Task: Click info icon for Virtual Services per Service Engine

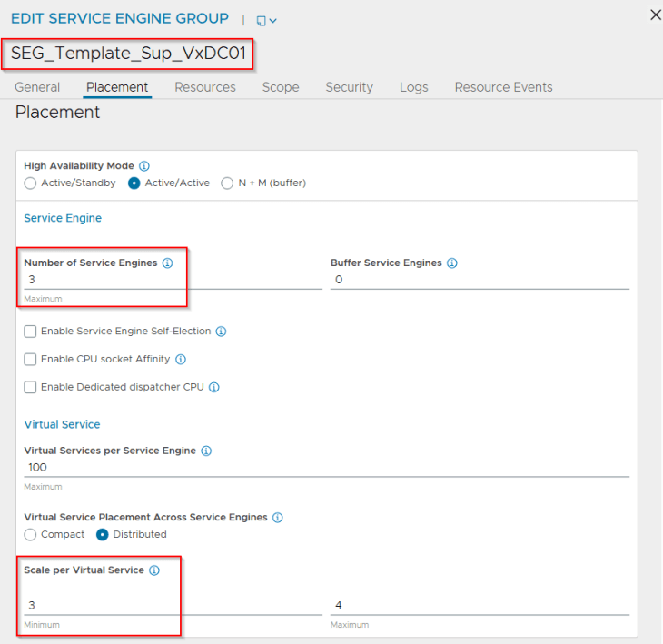Action: pos(206,451)
